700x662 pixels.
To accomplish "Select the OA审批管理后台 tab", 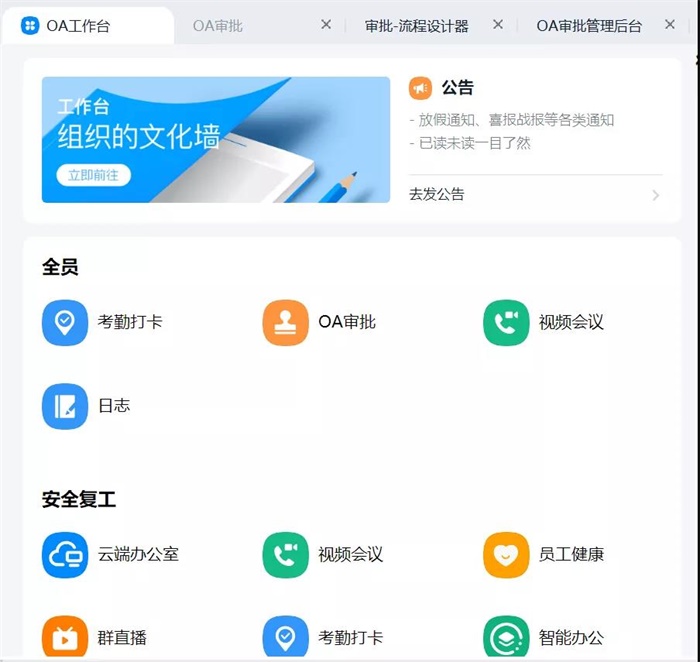I will 589,26.
